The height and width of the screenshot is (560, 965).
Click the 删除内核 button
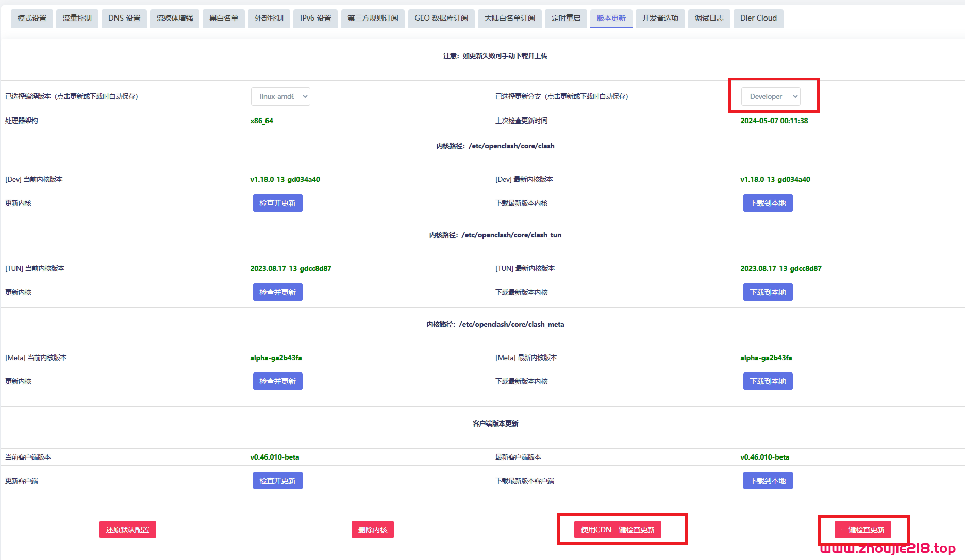[x=372, y=529]
